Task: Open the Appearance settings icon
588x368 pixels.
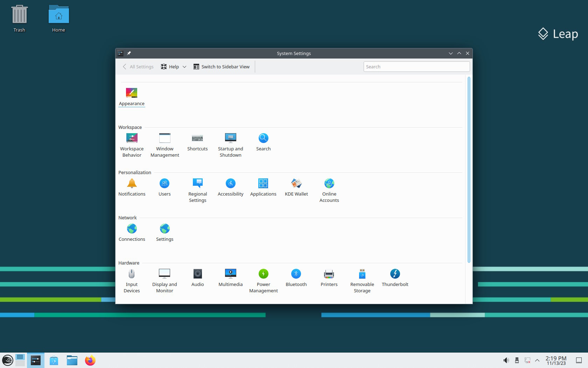Action: coord(132,97)
